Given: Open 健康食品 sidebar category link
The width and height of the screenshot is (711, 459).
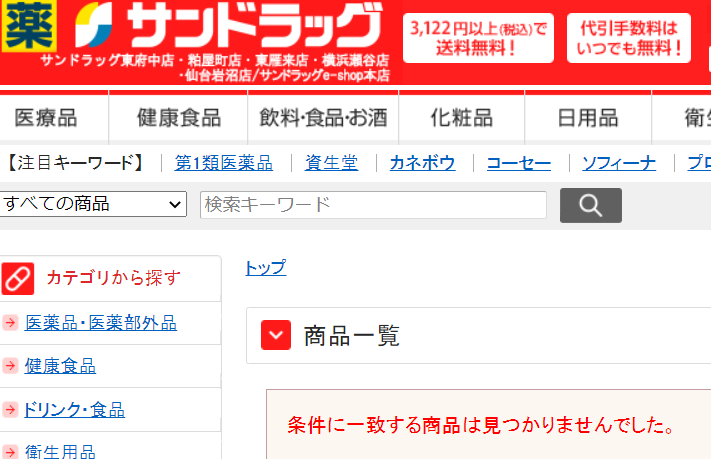Looking at the screenshot, I should coord(60,366).
